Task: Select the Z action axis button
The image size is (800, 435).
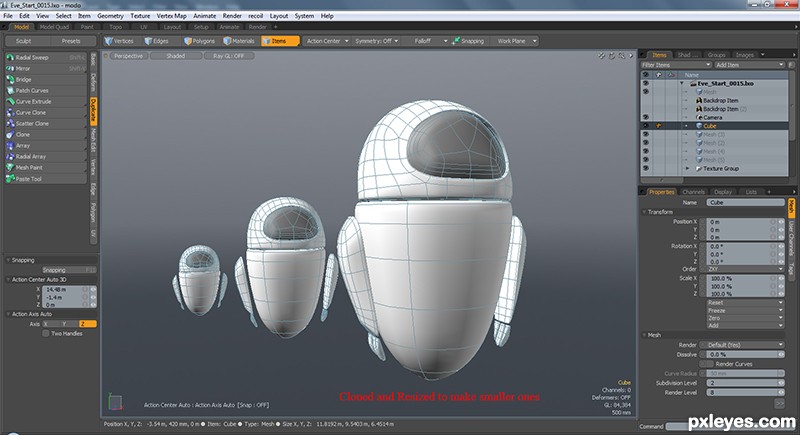Action: 87,324
